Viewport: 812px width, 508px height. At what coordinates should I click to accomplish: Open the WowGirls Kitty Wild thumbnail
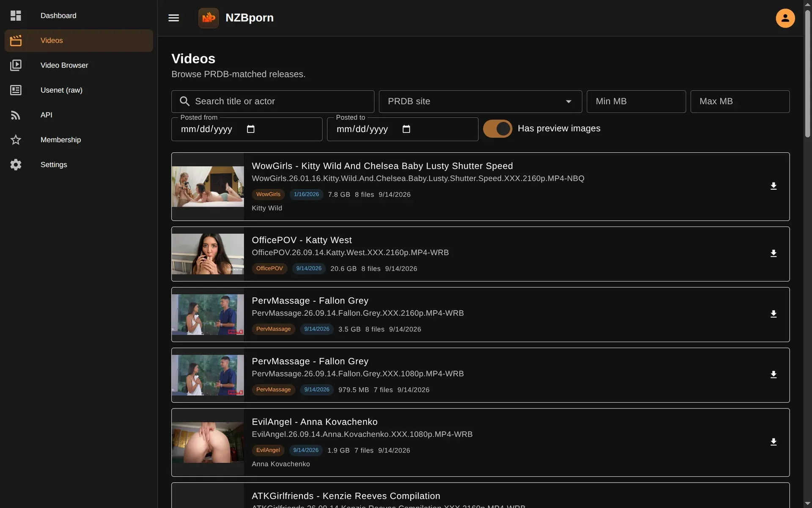click(x=208, y=187)
